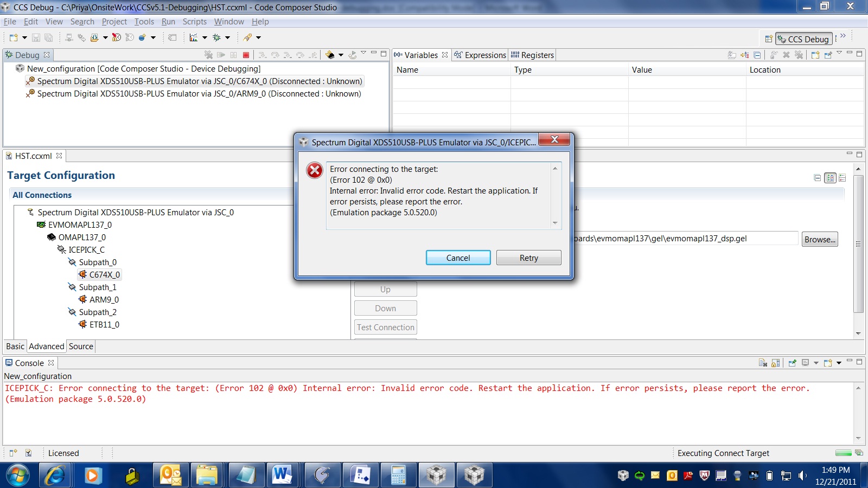The width and height of the screenshot is (868, 488).
Task: Switch to the Basic tab of HST.ccxml
Action: (x=15, y=346)
